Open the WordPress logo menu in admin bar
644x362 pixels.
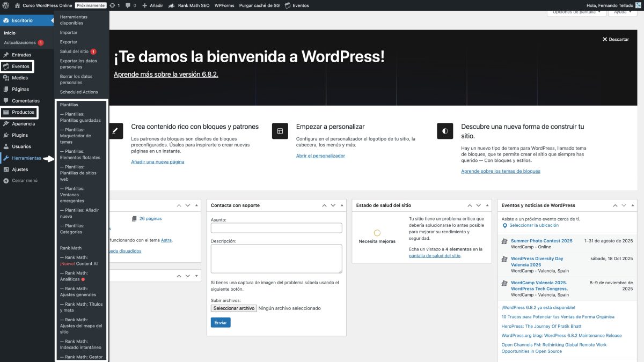(5, 5)
